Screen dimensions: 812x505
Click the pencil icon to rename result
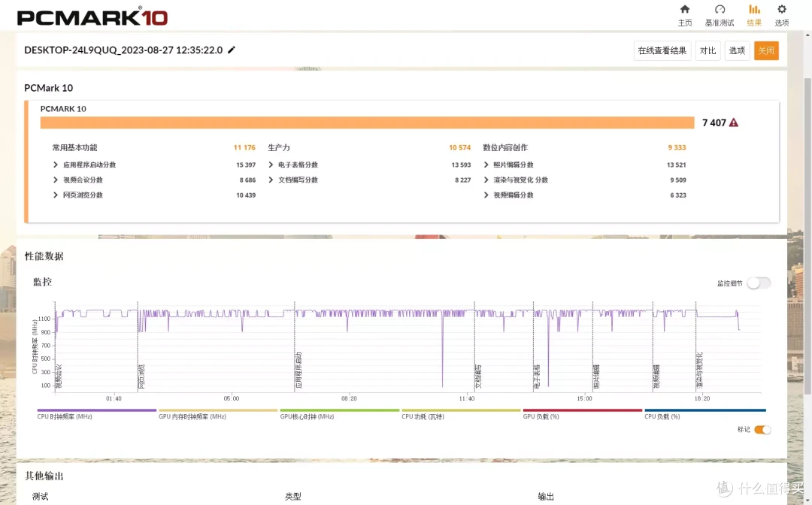click(232, 50)
